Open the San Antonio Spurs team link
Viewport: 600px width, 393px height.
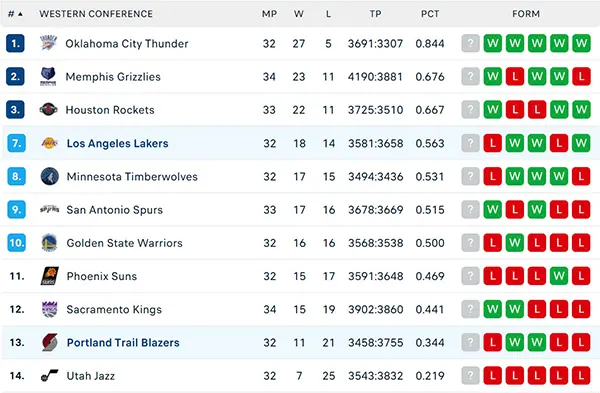coord(114,210)
